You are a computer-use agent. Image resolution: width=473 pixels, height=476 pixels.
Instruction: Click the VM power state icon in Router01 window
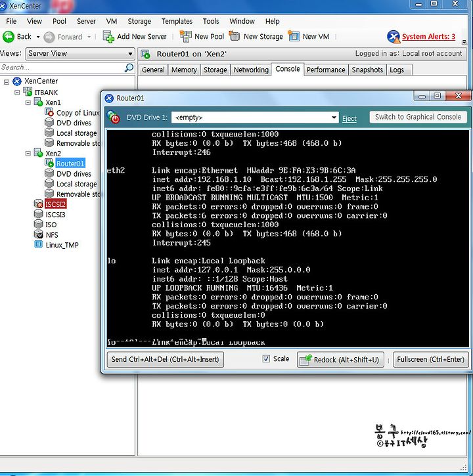114,117
